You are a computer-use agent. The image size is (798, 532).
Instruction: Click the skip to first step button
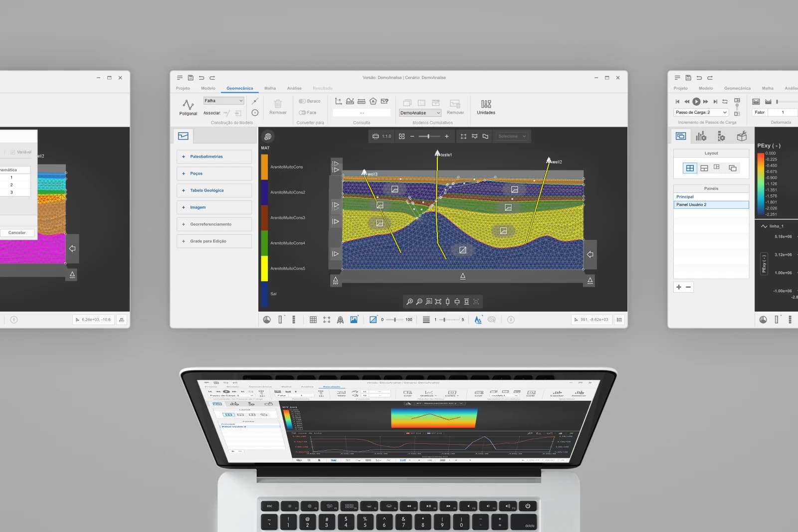coord(677,101)
